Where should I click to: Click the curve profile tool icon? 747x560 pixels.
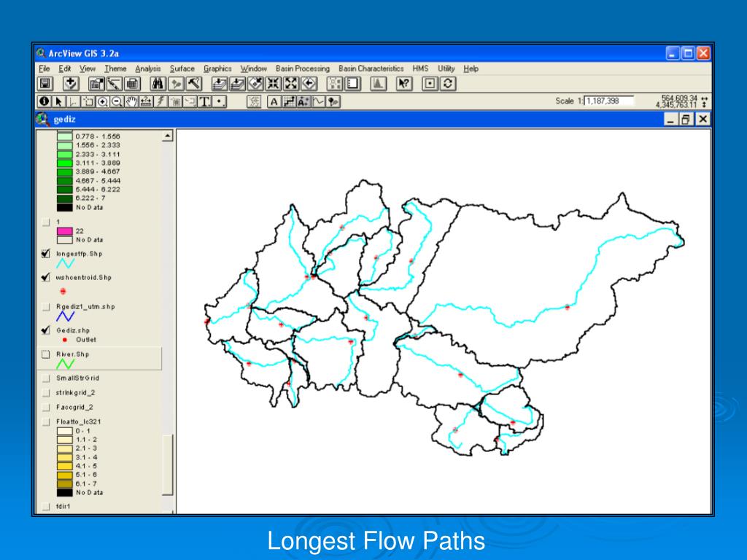pos(318,101)
